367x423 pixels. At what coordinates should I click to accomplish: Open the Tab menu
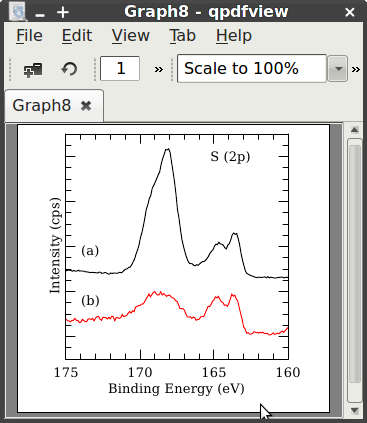point(182,35)
